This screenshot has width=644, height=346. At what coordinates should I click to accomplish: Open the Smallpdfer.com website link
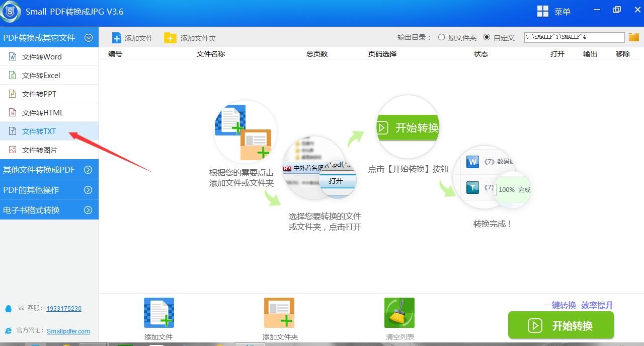pyautogui.click(x=68, y=331)
